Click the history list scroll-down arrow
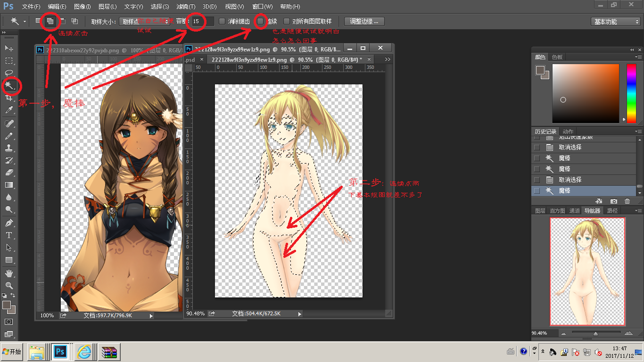The image size is (644, 362). [640, 193]
